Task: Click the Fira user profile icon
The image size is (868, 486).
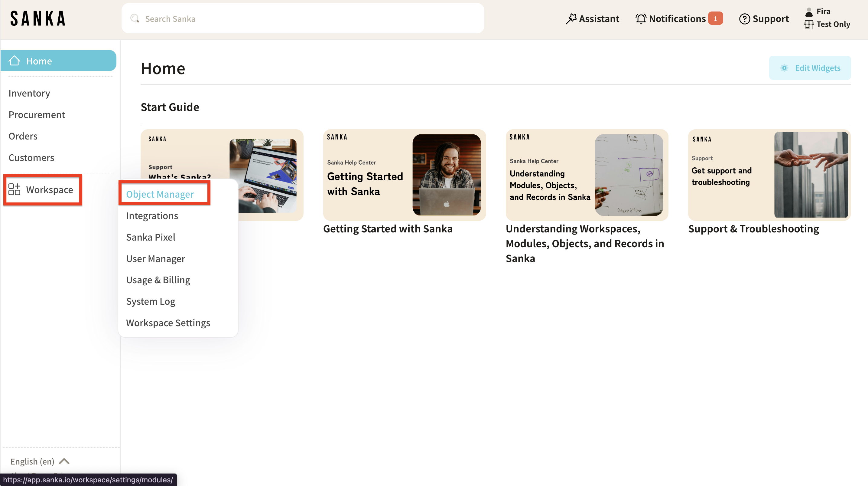Action: pos(809,12)
